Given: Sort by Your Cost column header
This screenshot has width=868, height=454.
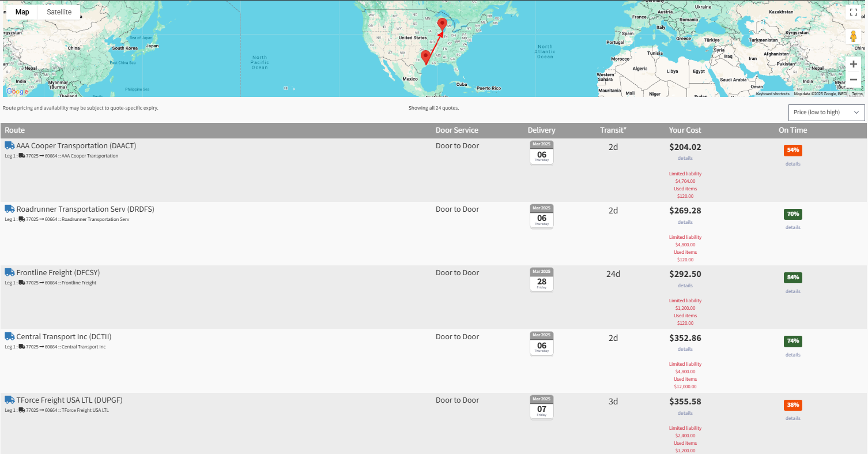Looking at the screenshot, I should [685, 130].
